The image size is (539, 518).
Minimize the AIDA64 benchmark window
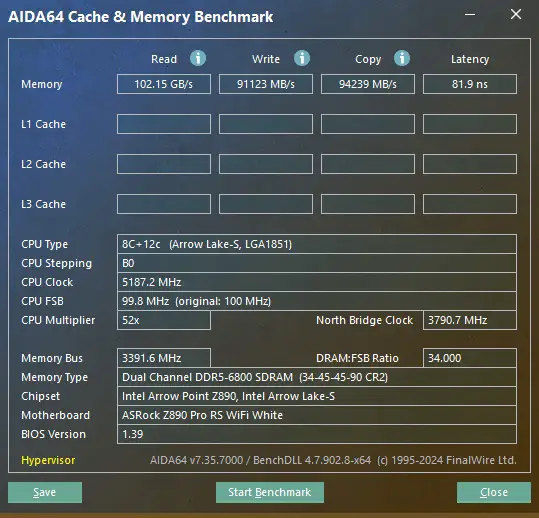(470, 14)
